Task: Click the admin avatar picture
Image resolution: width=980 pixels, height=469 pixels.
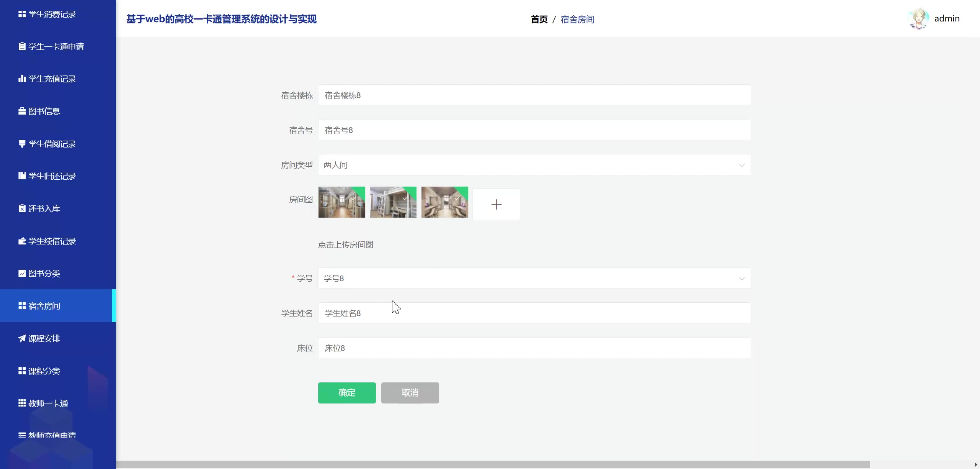Action: coord(918,18)
